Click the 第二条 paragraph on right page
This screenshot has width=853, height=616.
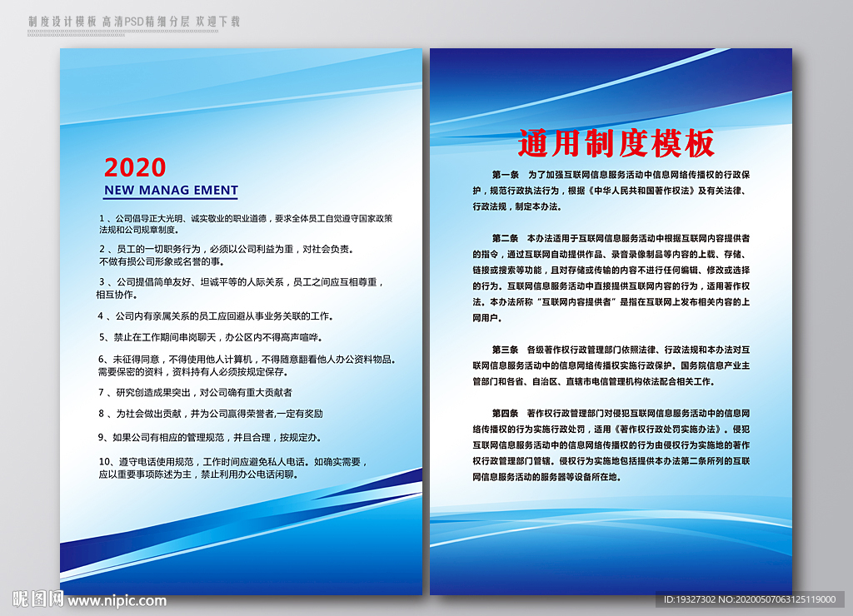611,278
